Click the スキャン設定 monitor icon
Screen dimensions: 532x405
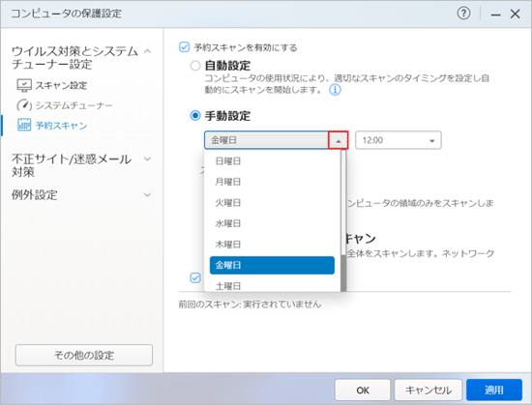coord(24,85)
